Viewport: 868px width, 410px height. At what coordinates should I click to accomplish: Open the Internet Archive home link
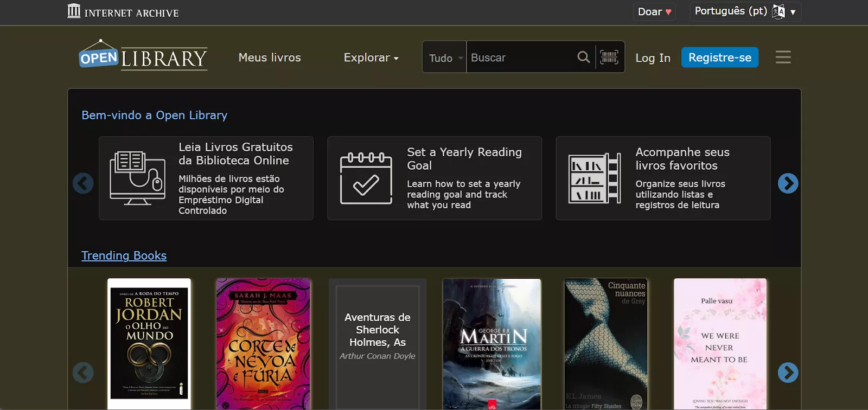point(123,12)
